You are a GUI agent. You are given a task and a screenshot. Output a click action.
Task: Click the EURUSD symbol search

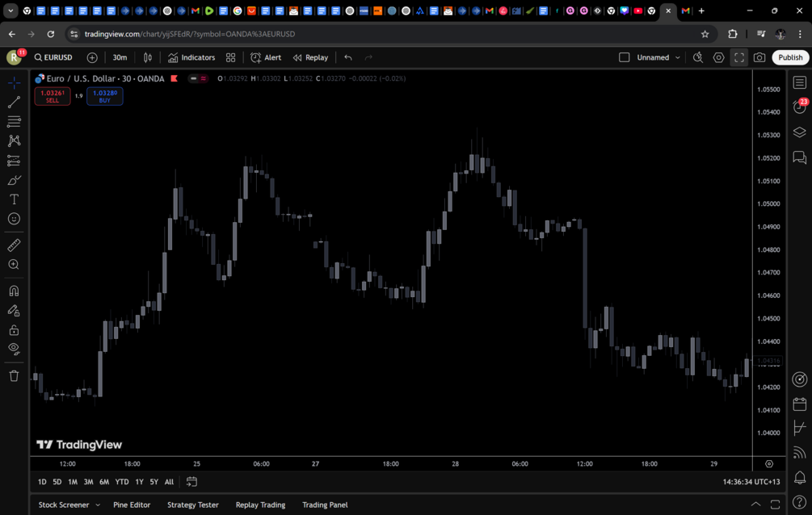click(53, 57)
